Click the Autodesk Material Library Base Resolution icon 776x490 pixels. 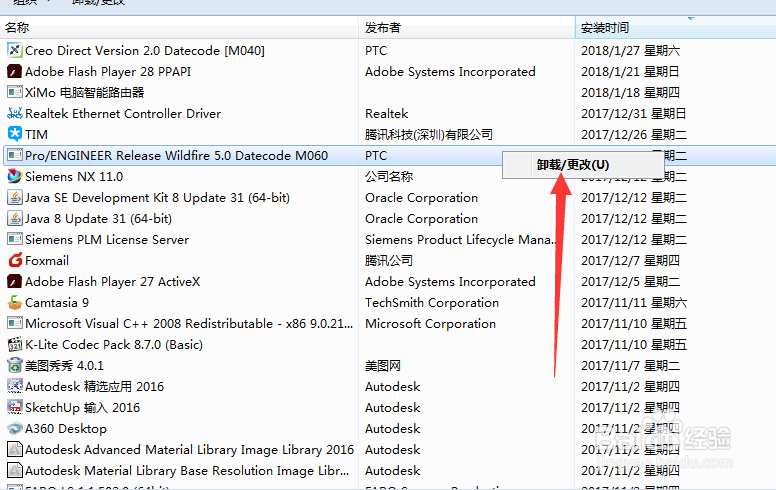pos(15,470)
